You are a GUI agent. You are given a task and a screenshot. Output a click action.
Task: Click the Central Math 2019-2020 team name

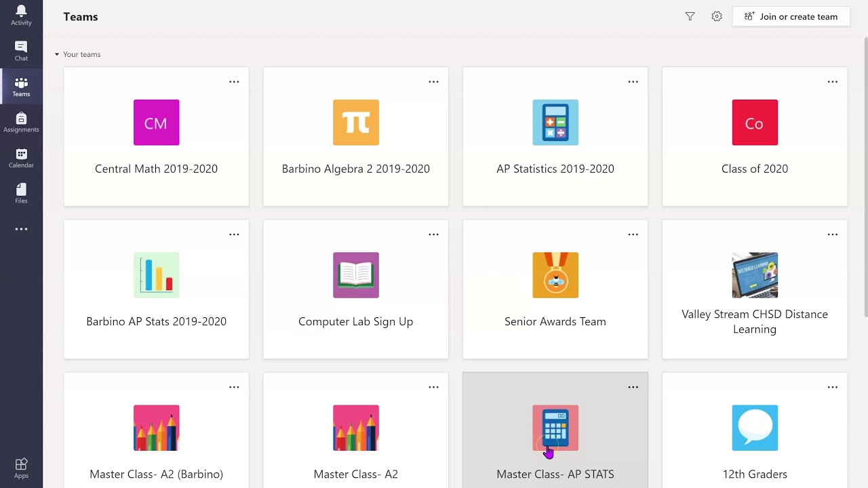click(x=156, y=169)
